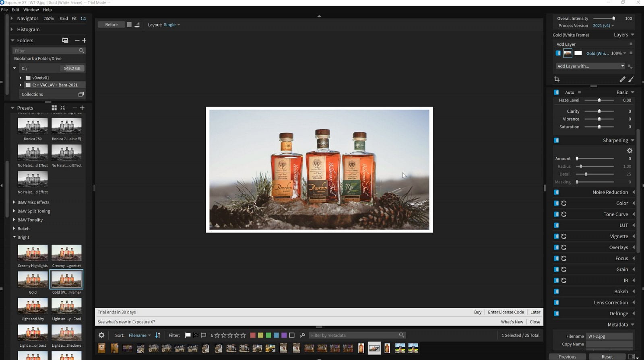This screenshot has width=644, height=360.
Task: Reset the Tone Curve sync icon
Action: (564, 214)
